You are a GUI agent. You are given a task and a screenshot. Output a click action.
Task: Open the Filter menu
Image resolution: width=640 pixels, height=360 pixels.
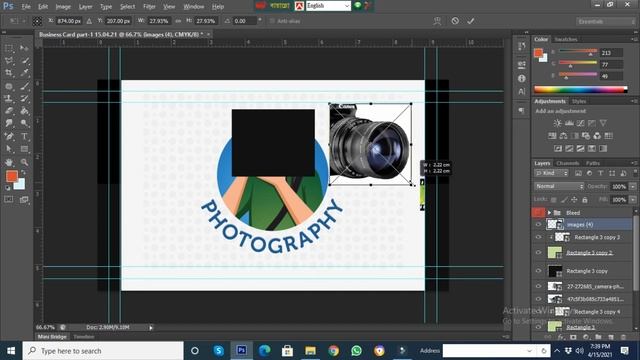149,7
